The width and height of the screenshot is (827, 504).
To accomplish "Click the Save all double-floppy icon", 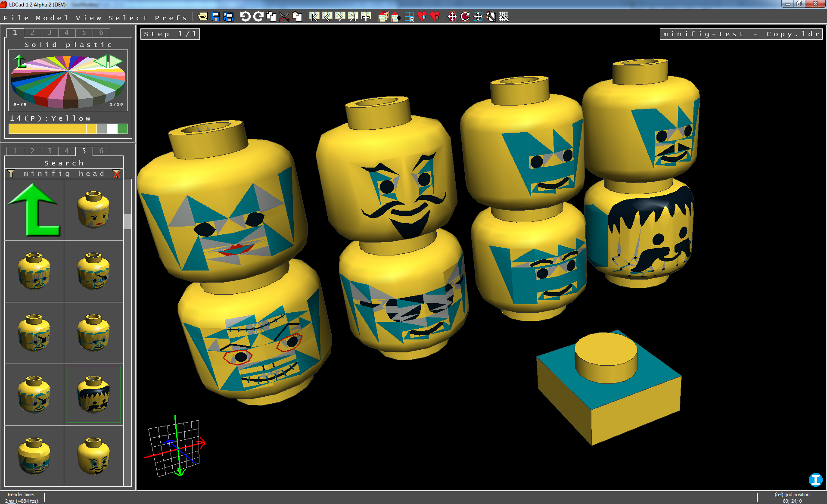I will pyautogui.click(x=228, y=17).
